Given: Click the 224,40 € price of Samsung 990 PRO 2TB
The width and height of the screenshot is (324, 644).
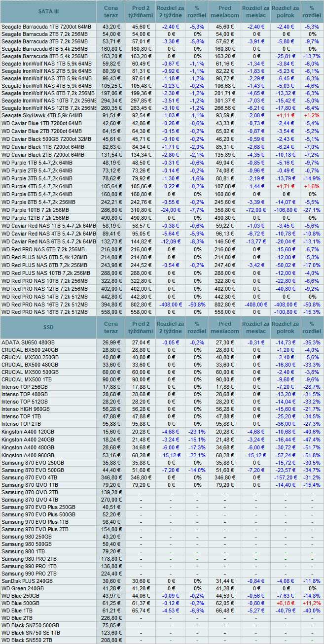Looking at the screenshot, I should pyautogui.click(x=111, y=573).
